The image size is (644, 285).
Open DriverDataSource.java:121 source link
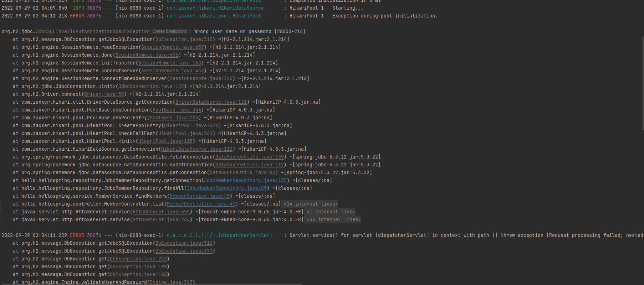(211, 102)
